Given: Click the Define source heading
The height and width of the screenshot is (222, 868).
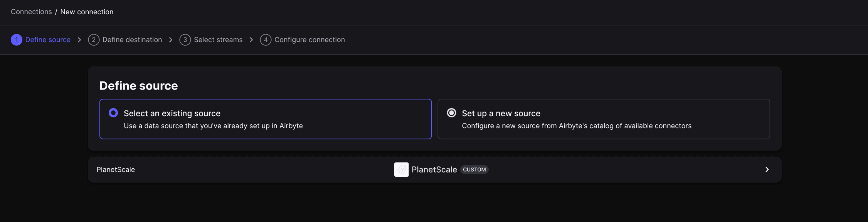Looking at the screenshot, I should [139, 86].
